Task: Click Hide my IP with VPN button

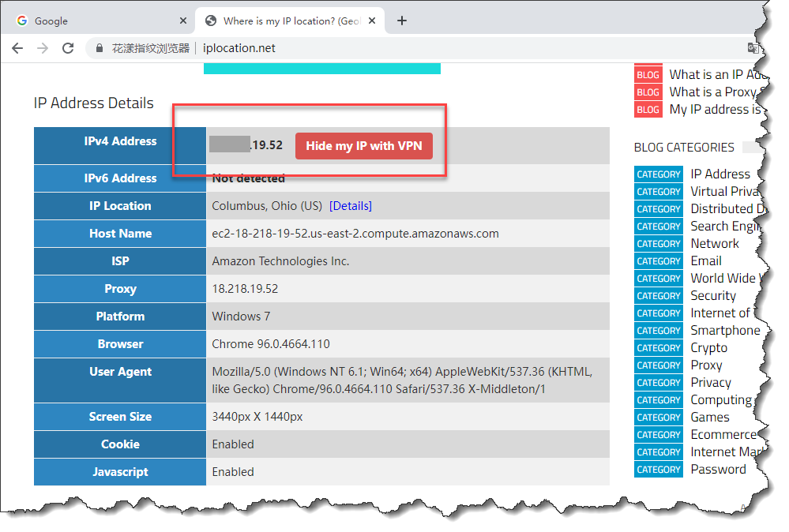Action: (364, 146)
